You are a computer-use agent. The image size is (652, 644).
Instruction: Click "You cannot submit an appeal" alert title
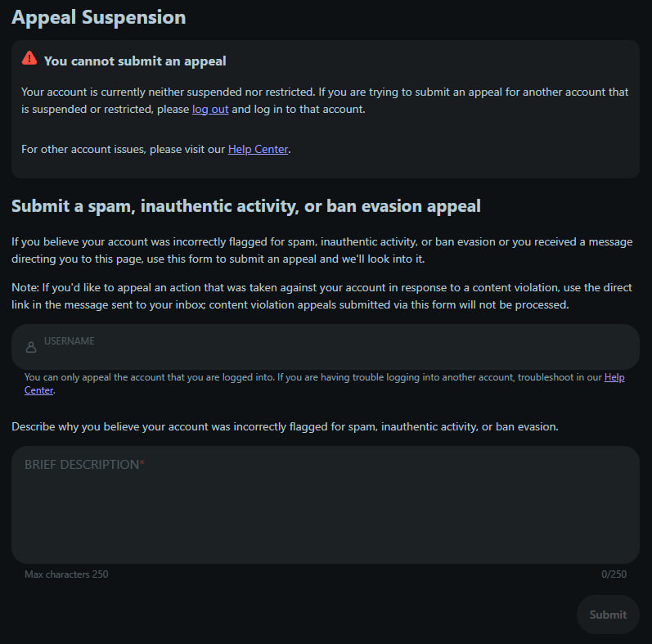(135, 61)
